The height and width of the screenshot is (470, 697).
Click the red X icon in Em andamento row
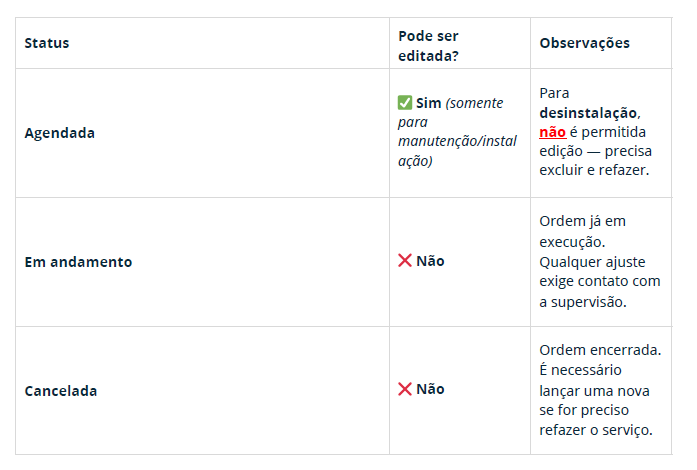[405, 261]
